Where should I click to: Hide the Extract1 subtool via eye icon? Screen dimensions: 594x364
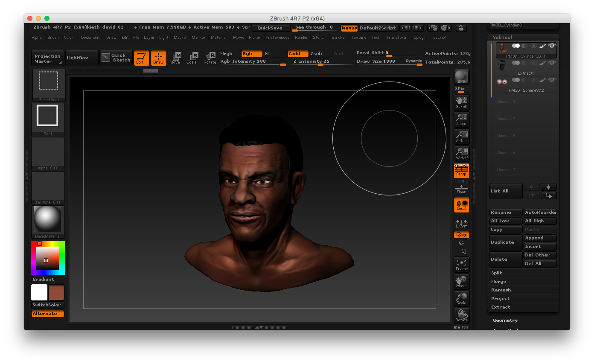[552, 63]
